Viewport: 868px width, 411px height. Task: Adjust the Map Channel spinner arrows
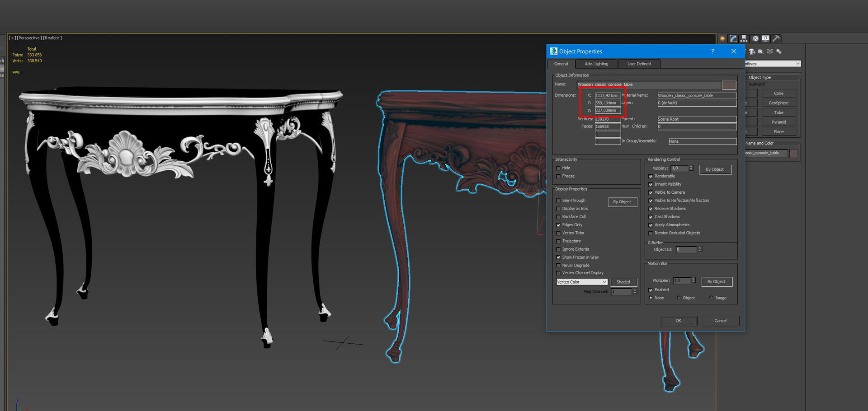pos(635,292)
